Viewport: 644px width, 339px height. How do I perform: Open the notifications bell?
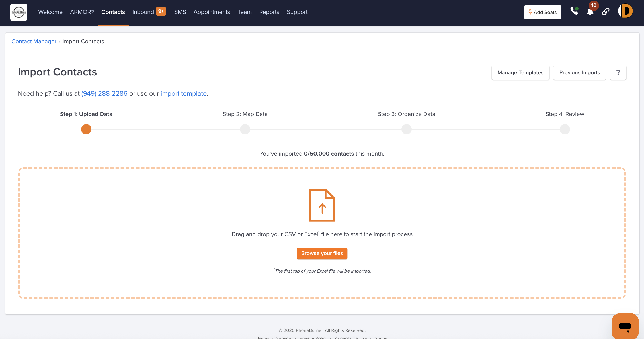(590, 12)
